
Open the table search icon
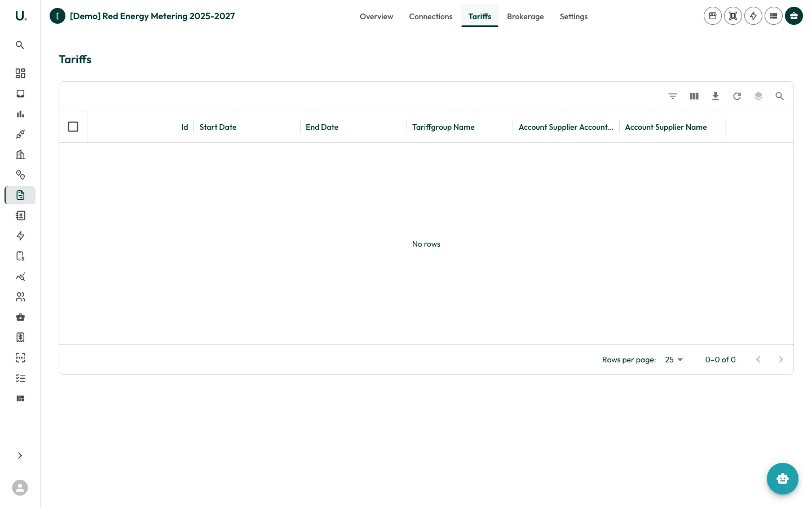point(780,97)
